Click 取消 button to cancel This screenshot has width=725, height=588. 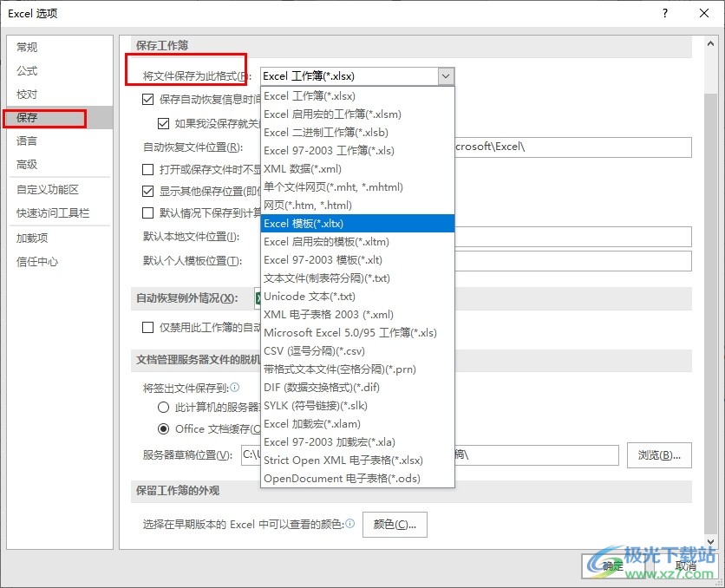click(x=686, y=565)
